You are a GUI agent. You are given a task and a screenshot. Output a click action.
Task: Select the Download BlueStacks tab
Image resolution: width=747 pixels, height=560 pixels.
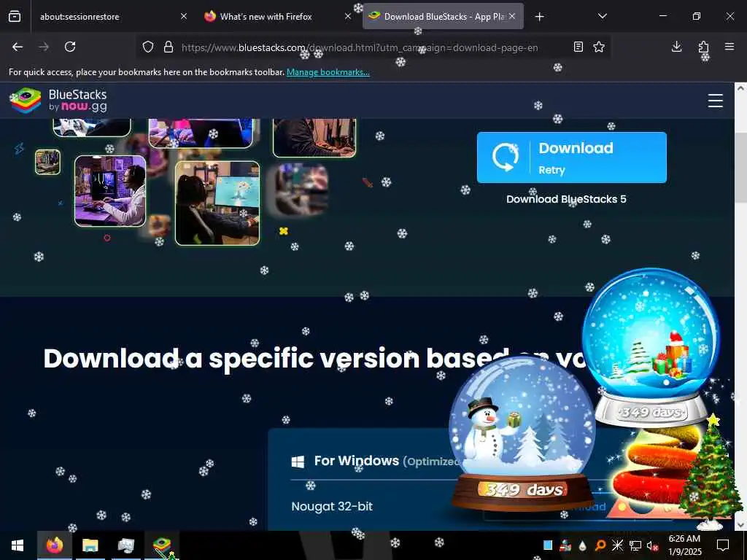click(443, 17)
